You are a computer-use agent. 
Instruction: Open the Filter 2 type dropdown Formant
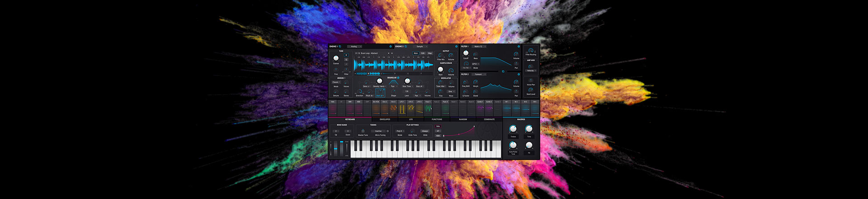pos(479,74)
